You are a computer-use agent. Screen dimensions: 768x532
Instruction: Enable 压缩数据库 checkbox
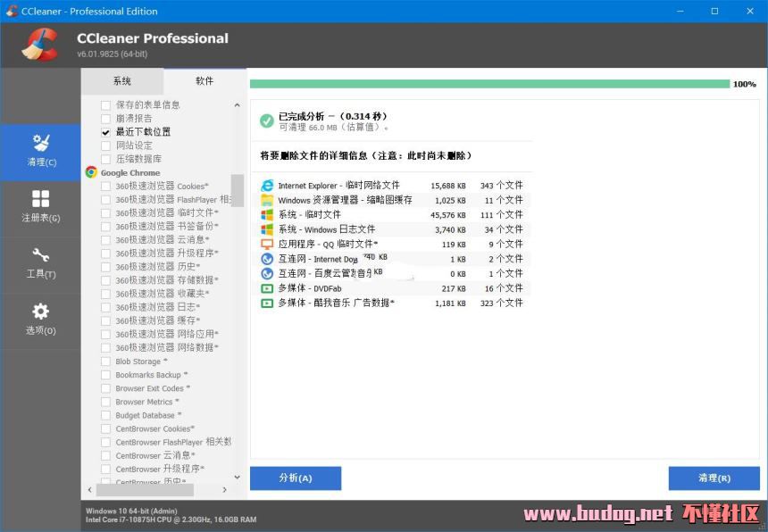pyautogui.click(x=105, y=159)
